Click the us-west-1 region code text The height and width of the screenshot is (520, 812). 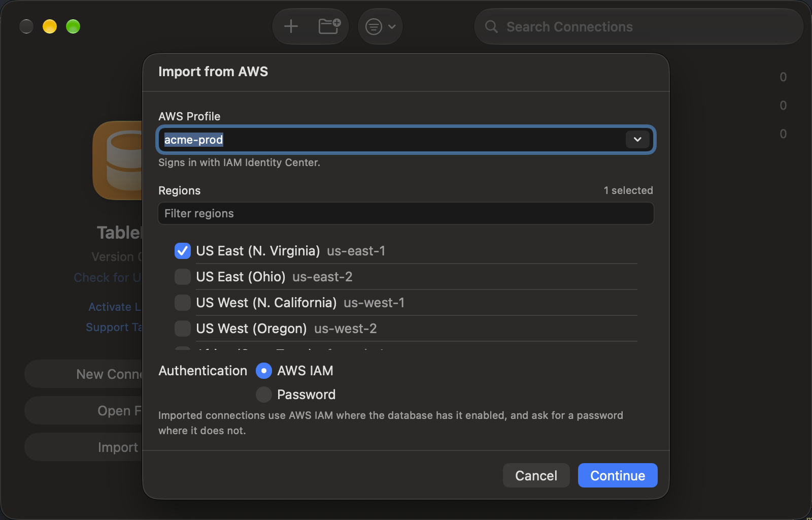tap(374, 303)
